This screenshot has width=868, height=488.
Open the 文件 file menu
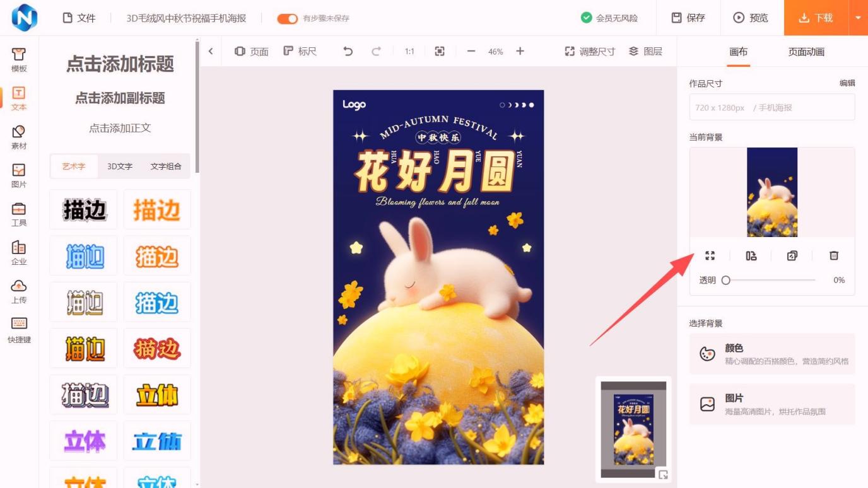pyautogui.click(x=79, y=18)
